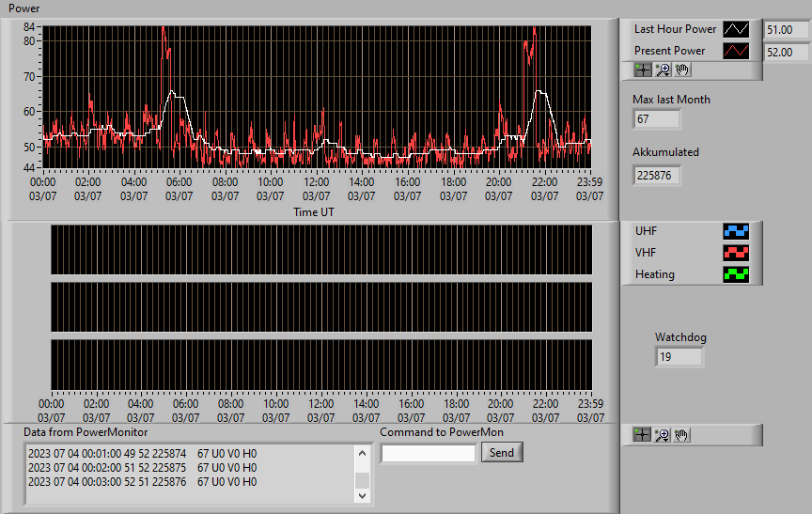Click the Present Power value 52.00
The height and width of the screenshot is (514, 812).
coord(787,53)
